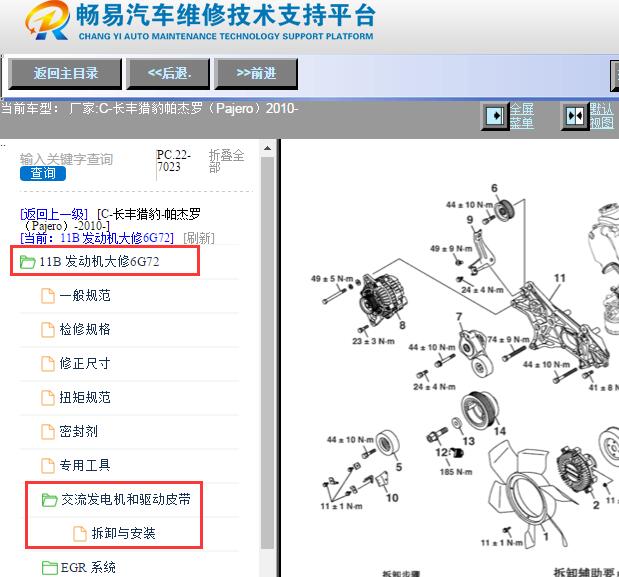Click the default view split icon
The height and width of the screenshot is (577, 619).
point(575,116)
